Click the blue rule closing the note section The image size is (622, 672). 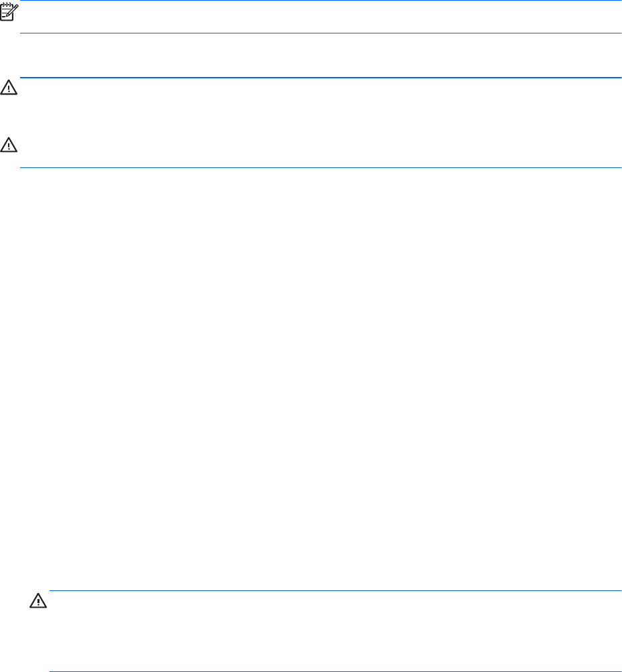(x=320, y=33)
